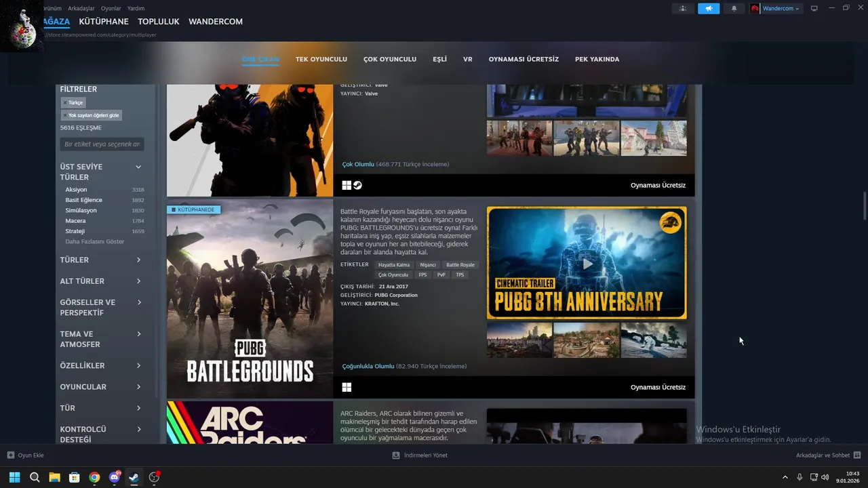
Task: Open the friends group icon in the title bar
Action: tap(683, 8)
